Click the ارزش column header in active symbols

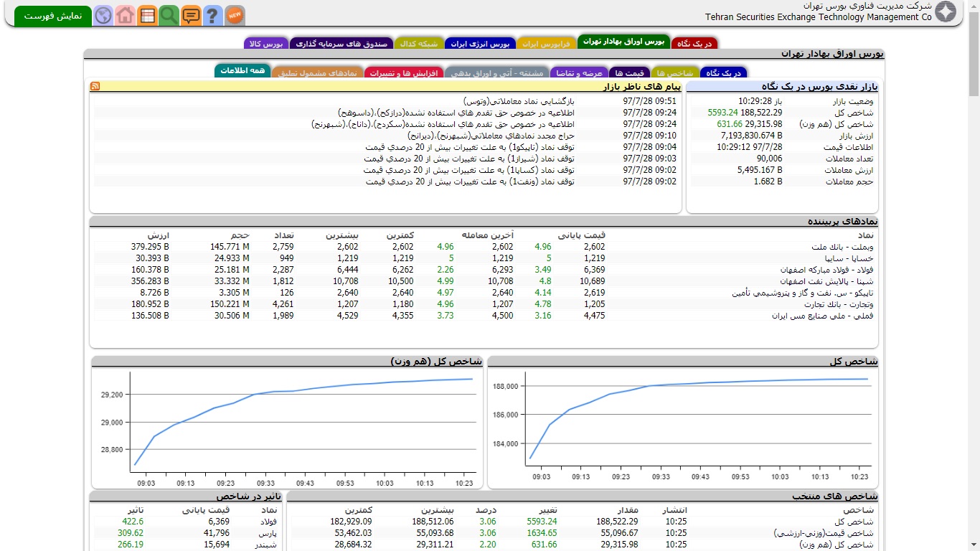(x=158, y=235)
